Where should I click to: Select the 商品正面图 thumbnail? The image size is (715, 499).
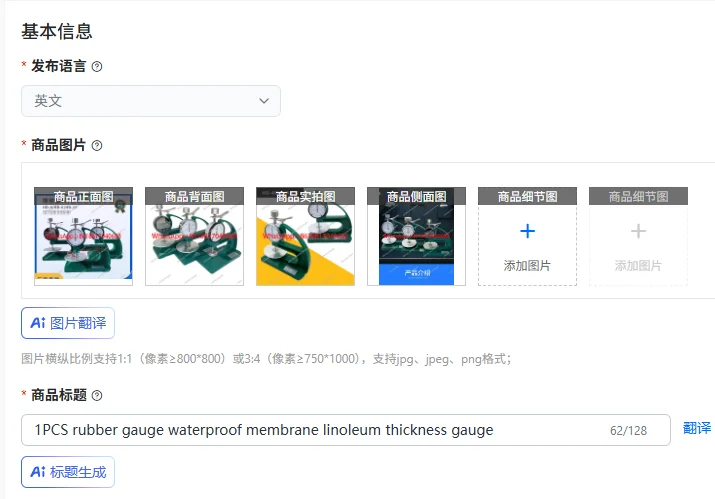[83, 236]
